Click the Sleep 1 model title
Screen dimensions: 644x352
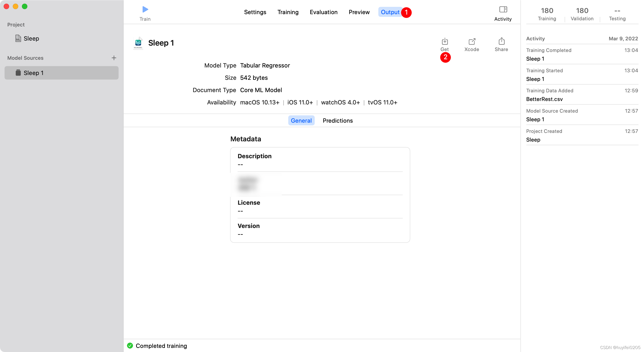click(161, 43)
